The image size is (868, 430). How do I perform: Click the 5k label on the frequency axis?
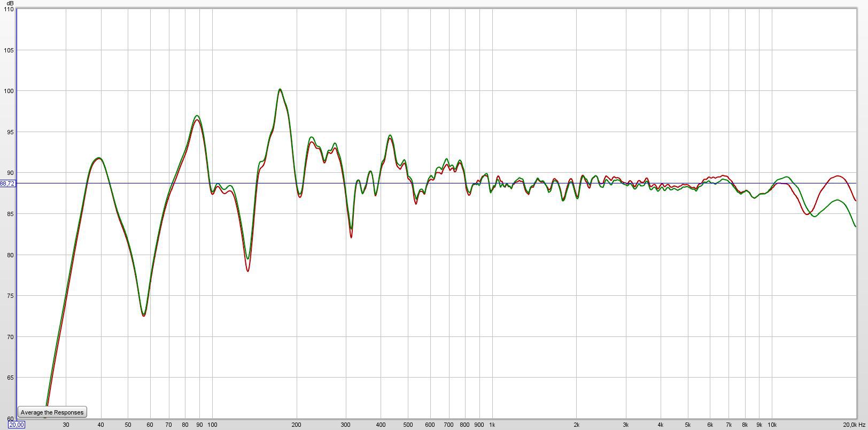pos(688,425)
